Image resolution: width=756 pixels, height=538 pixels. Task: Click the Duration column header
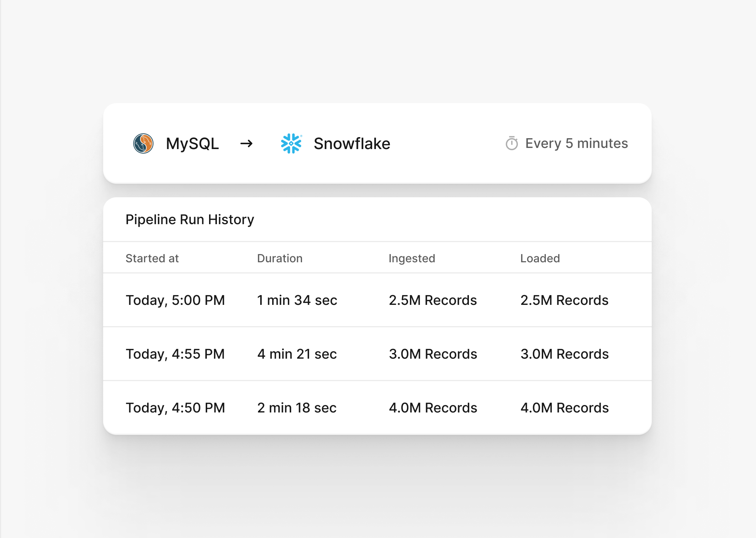(280, 258)
